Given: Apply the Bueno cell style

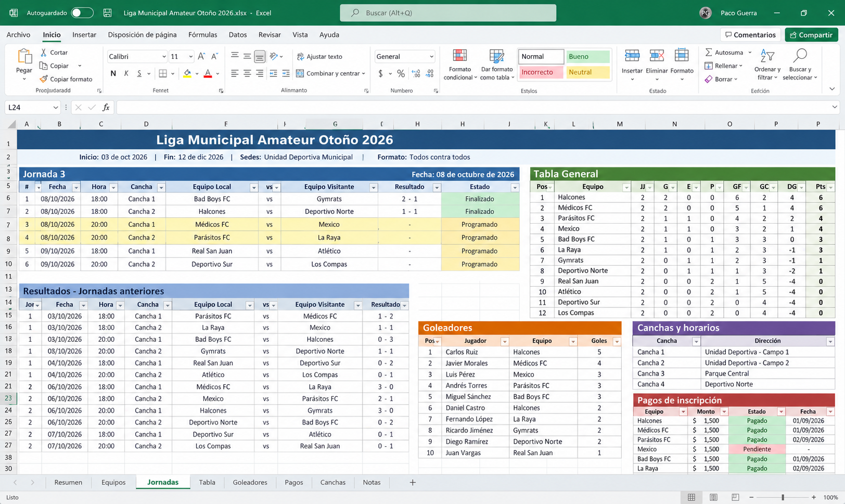Looking at the screenshot, I should (588, 56).
